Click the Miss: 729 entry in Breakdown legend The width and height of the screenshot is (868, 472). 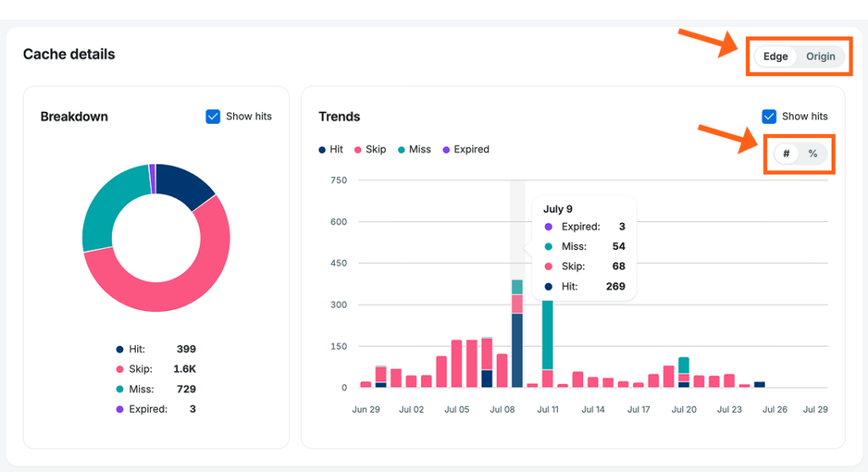coord(156,389)
